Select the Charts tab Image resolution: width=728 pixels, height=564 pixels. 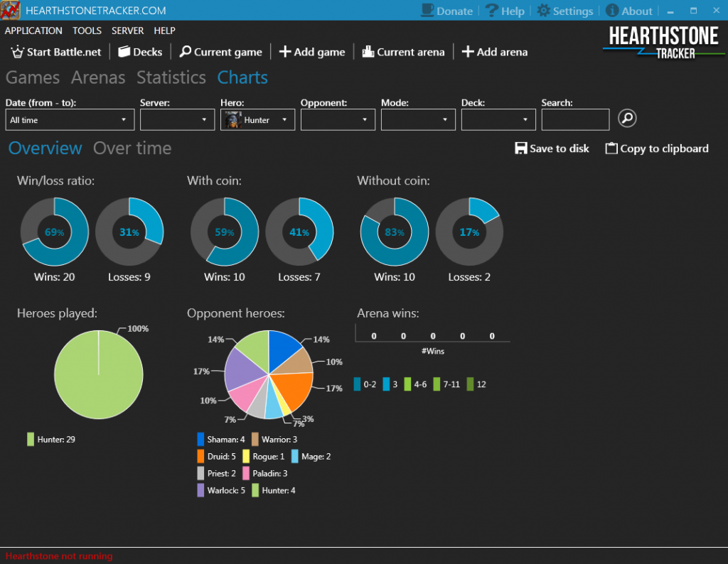point(242,77)
